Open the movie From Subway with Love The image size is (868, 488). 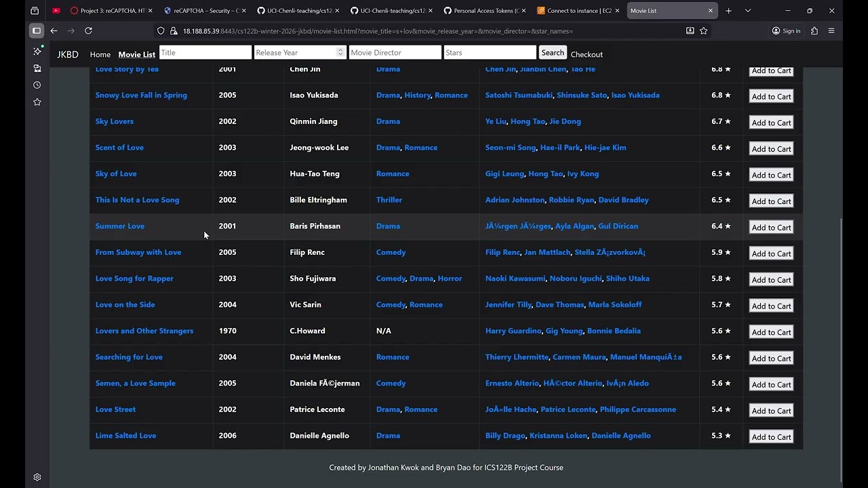(x=138, y=252)
